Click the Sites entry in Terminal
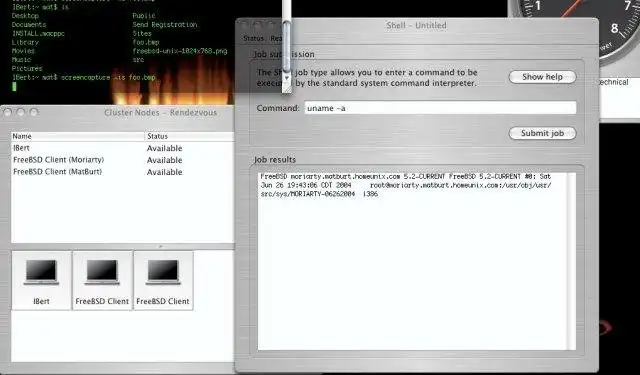 (142, 33)
